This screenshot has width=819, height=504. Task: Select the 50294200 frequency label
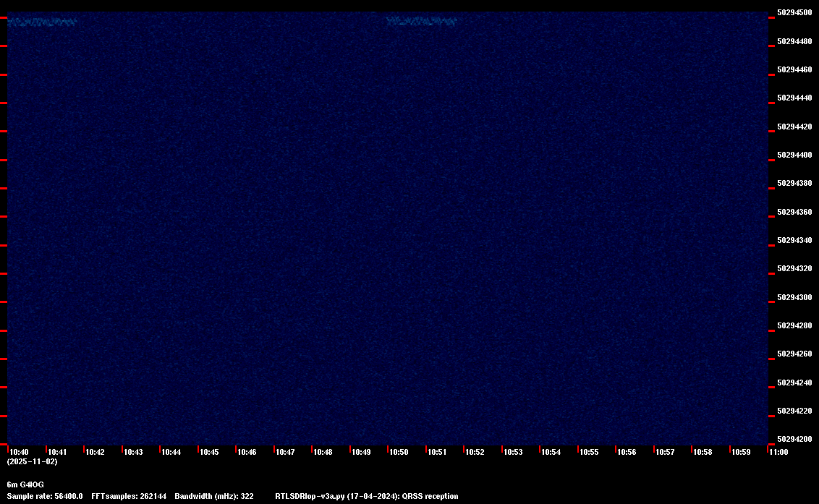794,439
